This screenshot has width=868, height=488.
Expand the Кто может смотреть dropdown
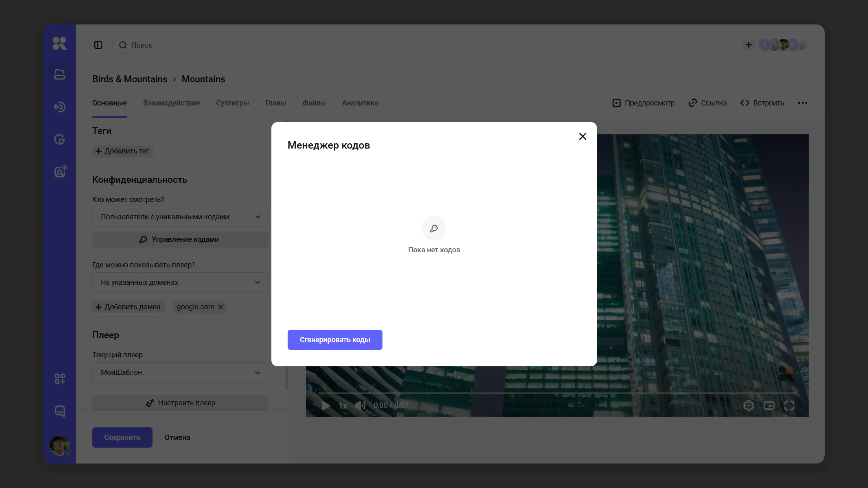(x=180, y=217)
